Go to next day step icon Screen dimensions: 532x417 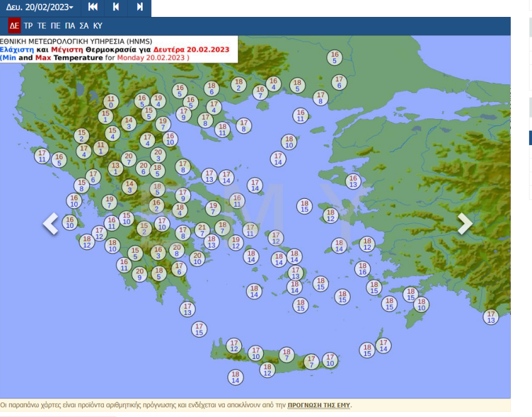point(140,7)
